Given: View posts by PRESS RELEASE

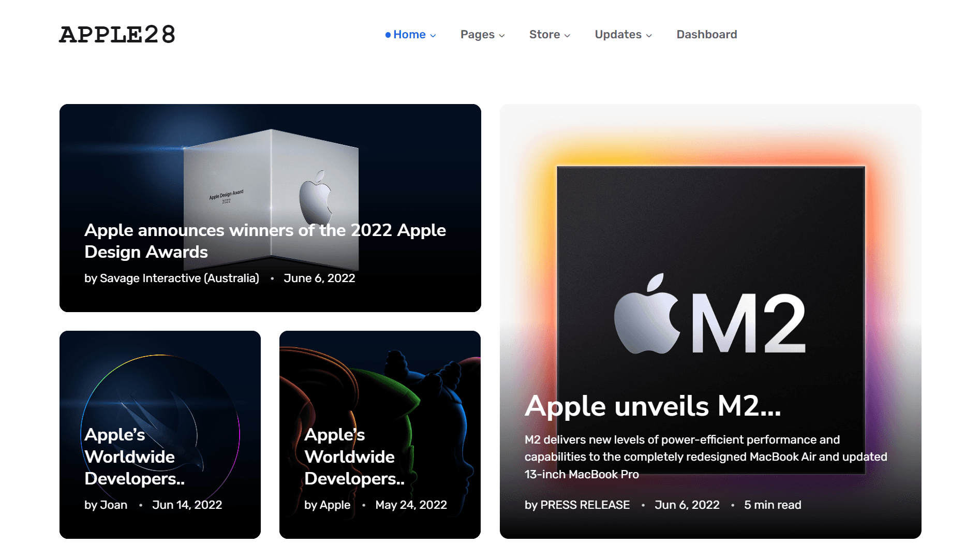Looking at the screenshot, I should 585,505.
